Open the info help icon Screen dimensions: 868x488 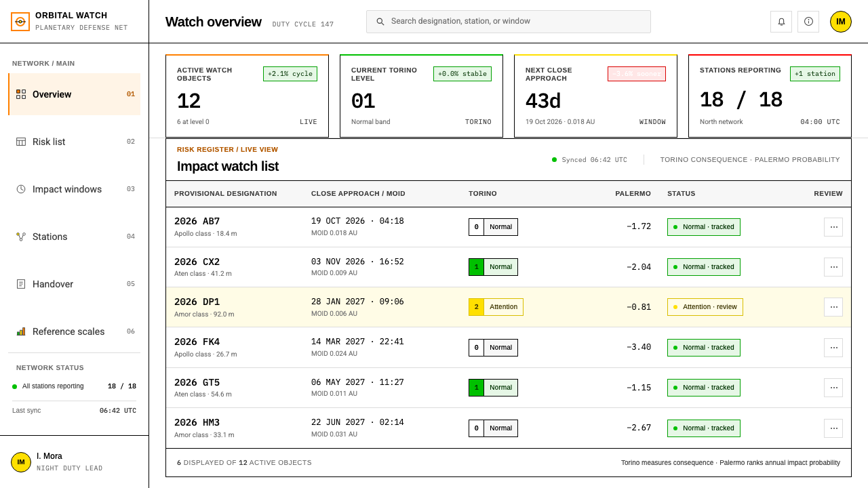tap(808, 22)
